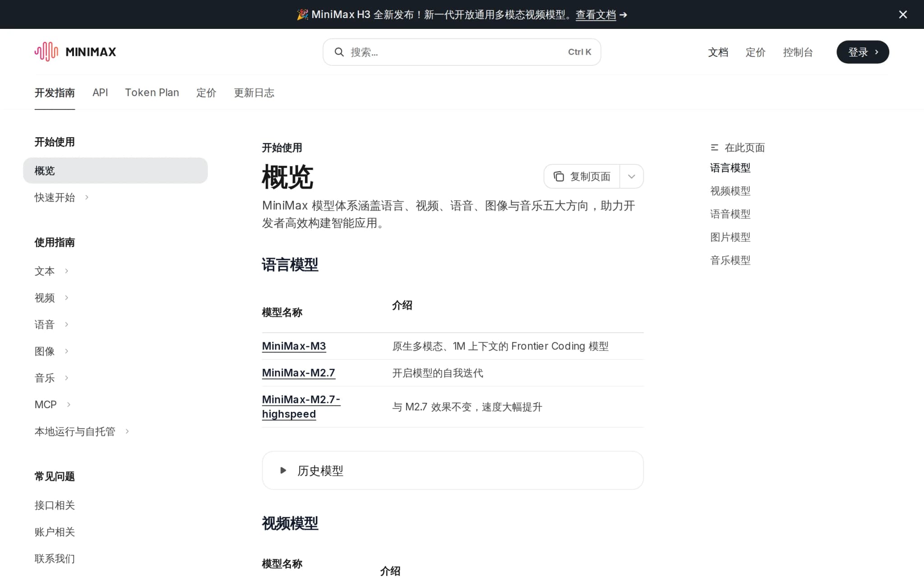Screen dimensions: 924x578
Task: Open the MiniMax-M3 model link
Action: tap(294, 346)
